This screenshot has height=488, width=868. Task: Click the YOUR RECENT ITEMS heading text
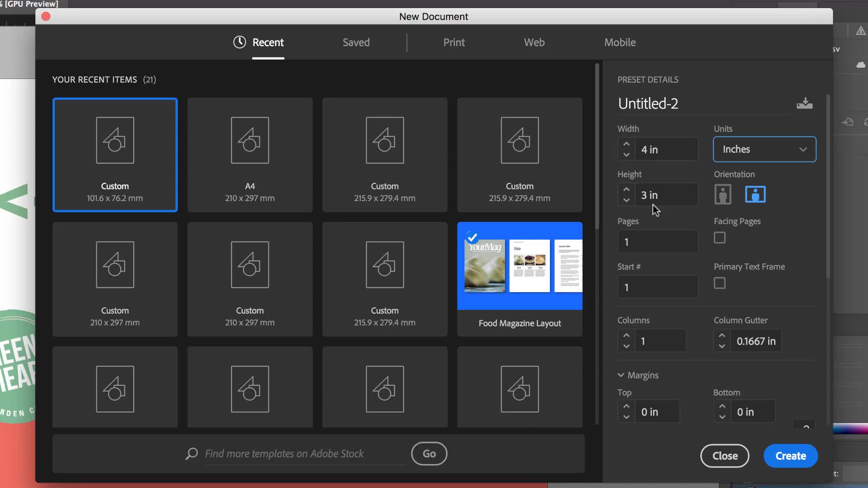click(94, 80)
